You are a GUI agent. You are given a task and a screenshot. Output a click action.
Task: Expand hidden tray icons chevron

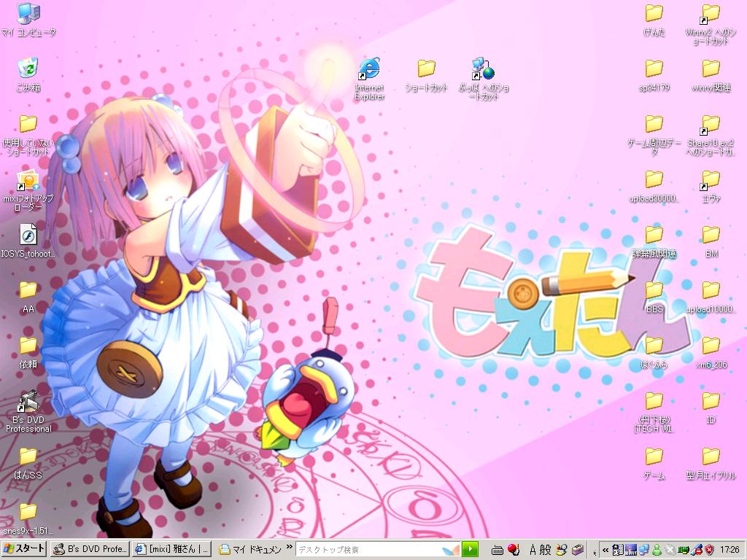(x=605, y=550)
